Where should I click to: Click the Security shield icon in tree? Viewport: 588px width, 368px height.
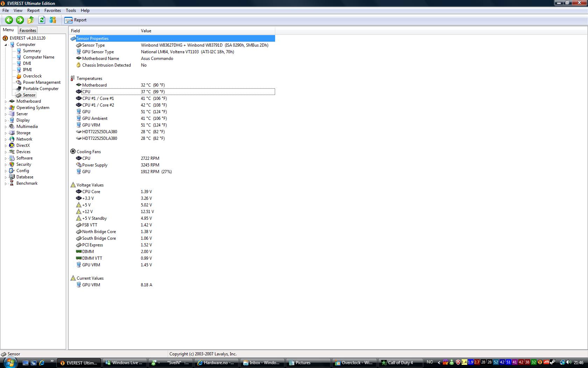(x=12, y=164)
